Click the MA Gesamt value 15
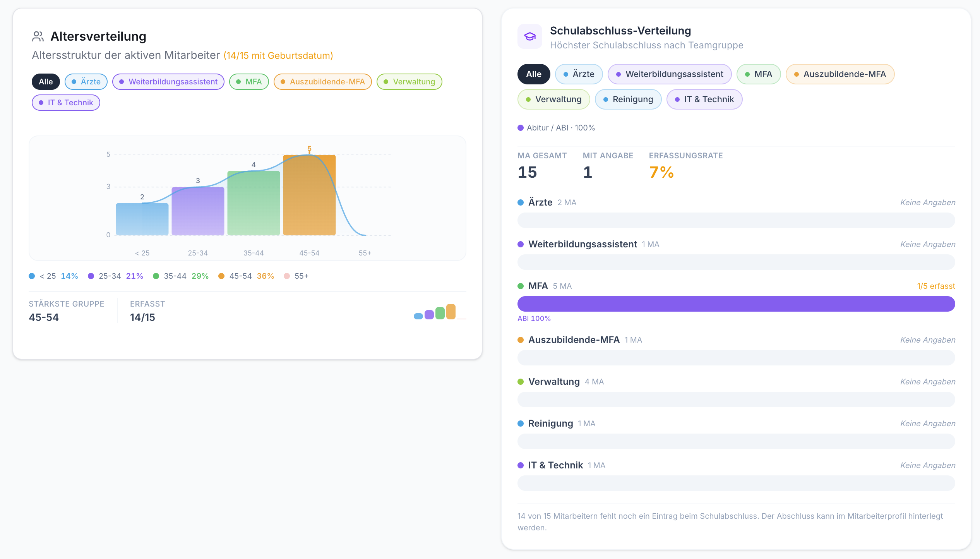Viewport: 980px width, 559px height. 527,172
